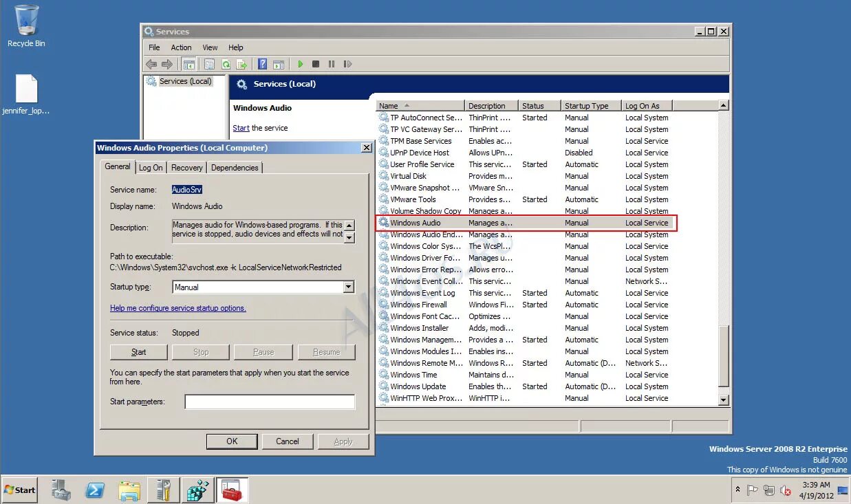Image resolution: width=851 pixels, height=504 pixels.
Task: Click Cancel in Windows Audio Properties
Action: click(x=288, y=441)
